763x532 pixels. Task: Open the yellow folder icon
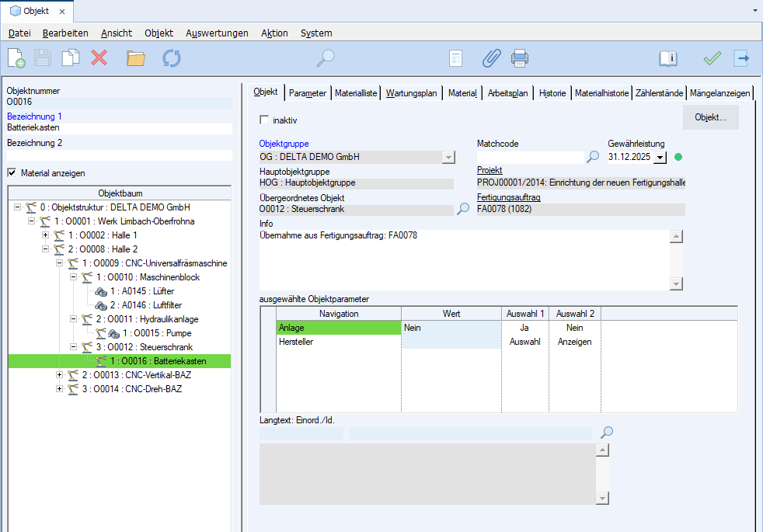pyautogui.click(x=136, y=58)
